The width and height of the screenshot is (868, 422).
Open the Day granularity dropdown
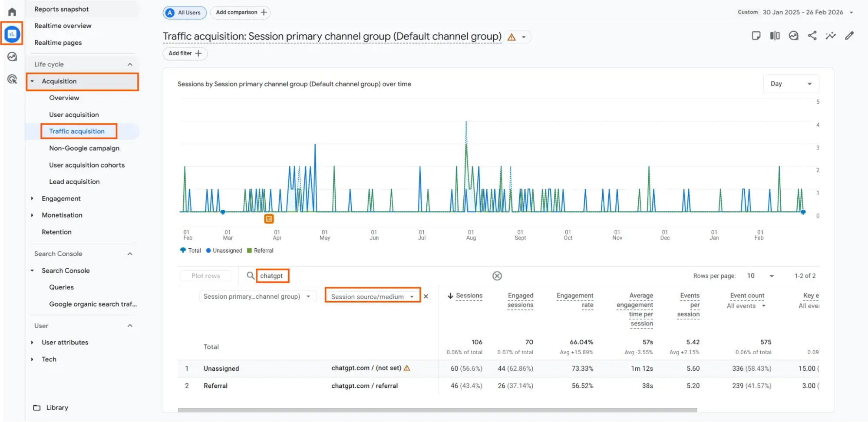(x=791, y=83)
